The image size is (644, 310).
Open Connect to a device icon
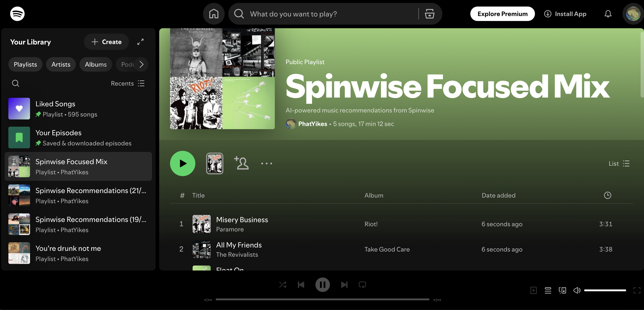[x=562, y=290]
